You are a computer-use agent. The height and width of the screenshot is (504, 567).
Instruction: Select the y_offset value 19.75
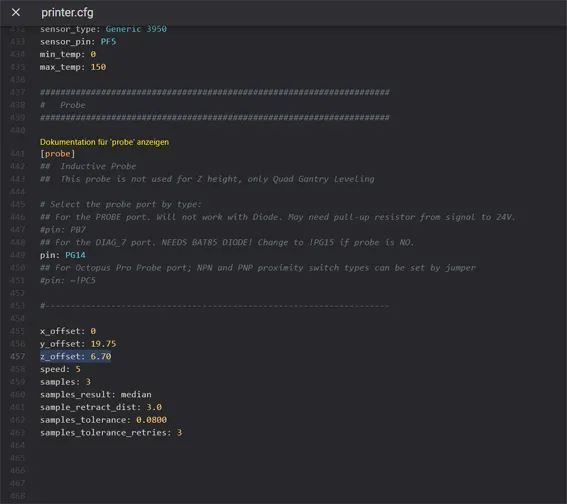(x=103, y=343)
